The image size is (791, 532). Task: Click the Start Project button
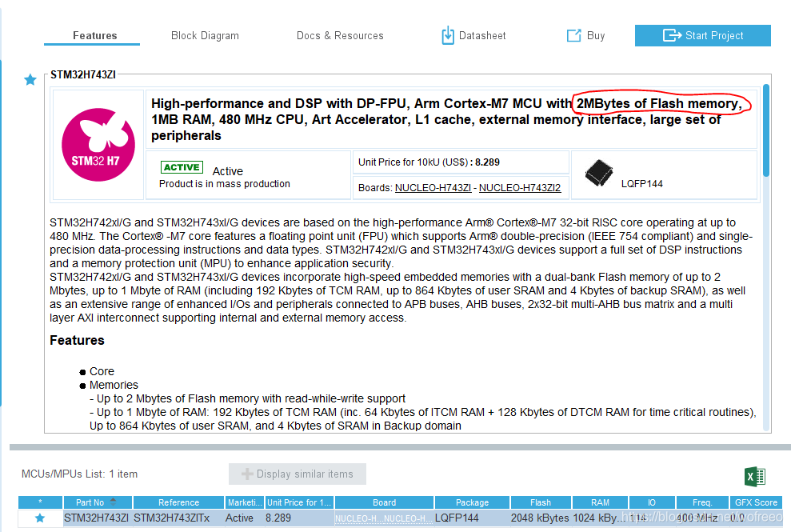click(703, 35)
